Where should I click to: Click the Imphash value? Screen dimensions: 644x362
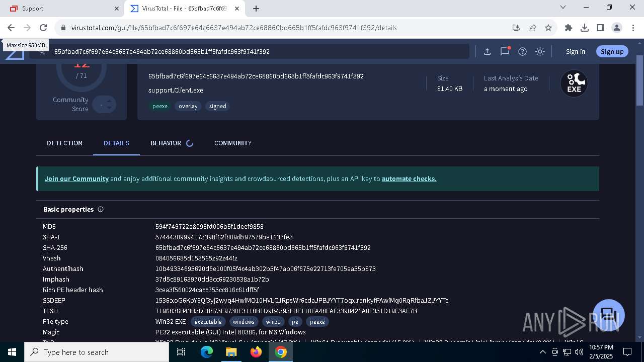point(212,280)
